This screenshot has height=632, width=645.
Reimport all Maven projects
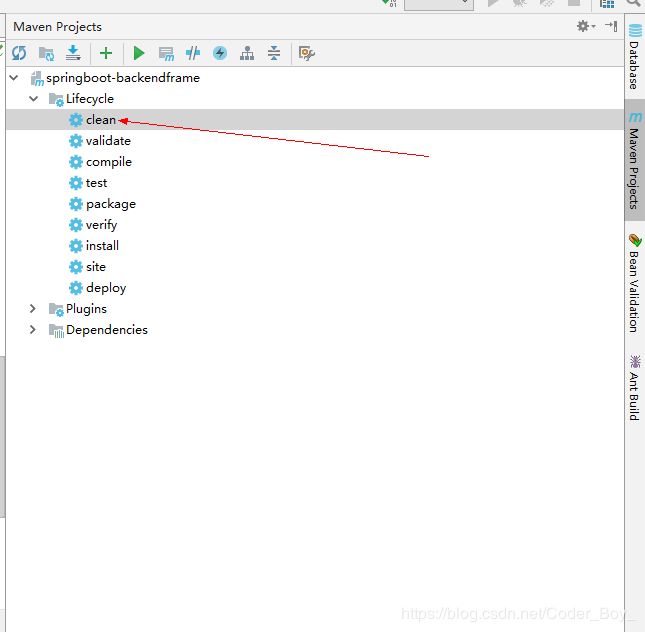[x=19, y=53]
